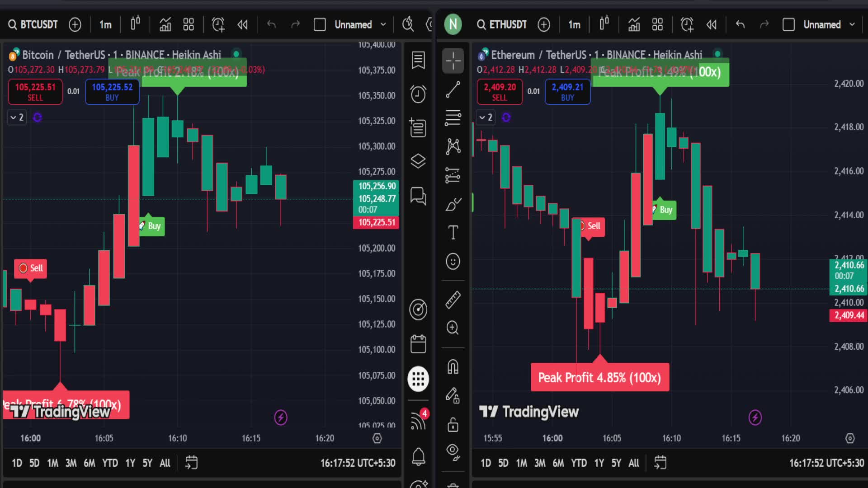Select YTD range on BTC chart
This screenshot has width=868, height=488.
[110, 463]
